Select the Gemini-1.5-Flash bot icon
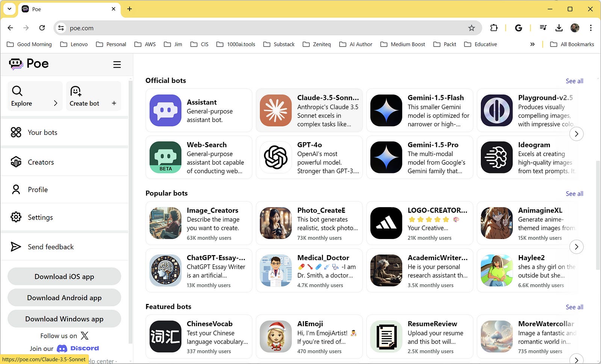 (386, 110)
